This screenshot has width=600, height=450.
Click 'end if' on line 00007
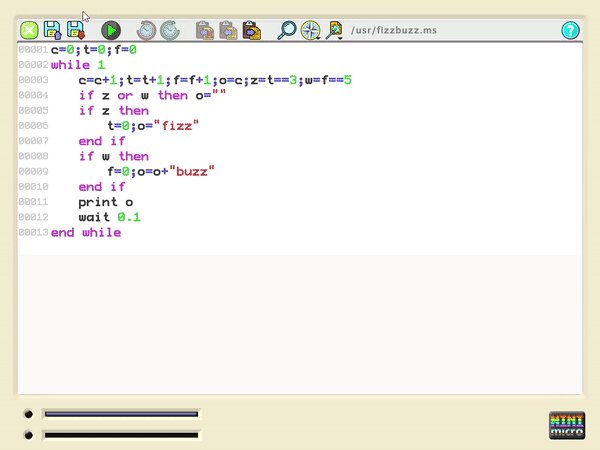102,141
